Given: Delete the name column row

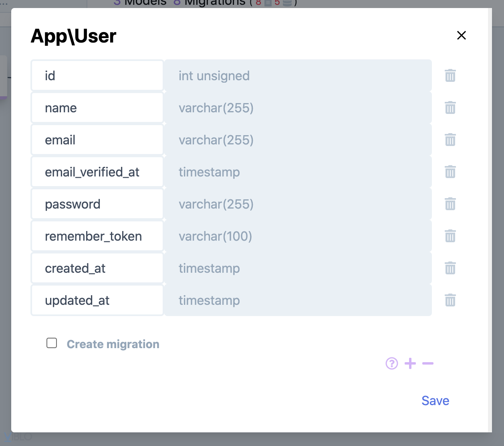Looking at the screenshot, I should [x=450, y=107].
